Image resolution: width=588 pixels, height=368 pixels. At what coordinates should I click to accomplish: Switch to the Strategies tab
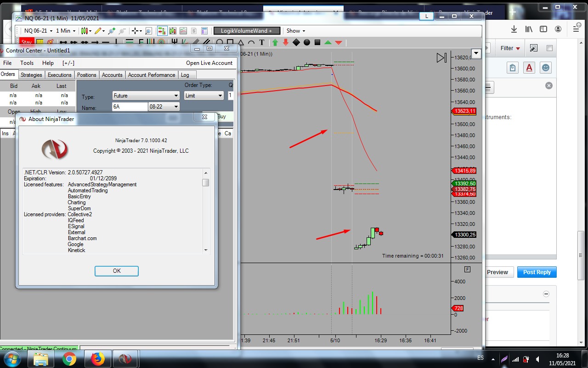[31, 75]
